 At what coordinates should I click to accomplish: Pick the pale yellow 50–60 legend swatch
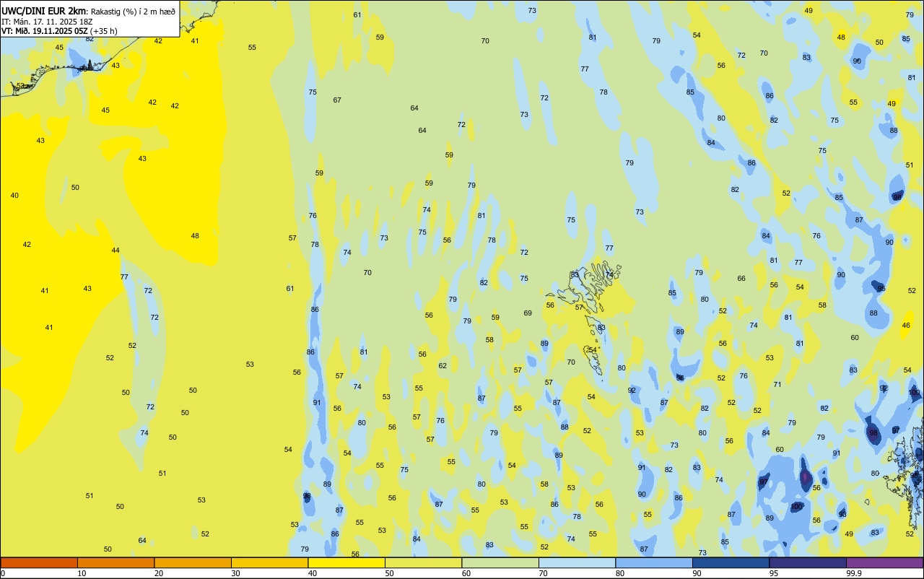(423, 562)
